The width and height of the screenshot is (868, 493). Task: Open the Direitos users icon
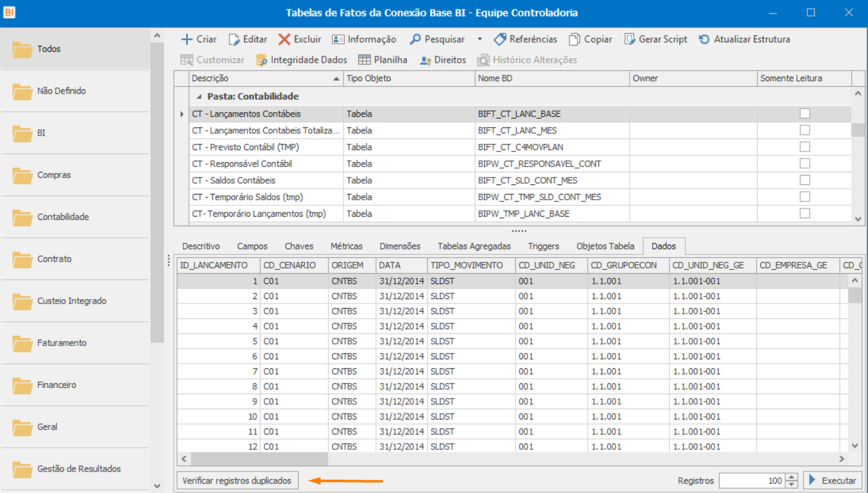(426, 60)
